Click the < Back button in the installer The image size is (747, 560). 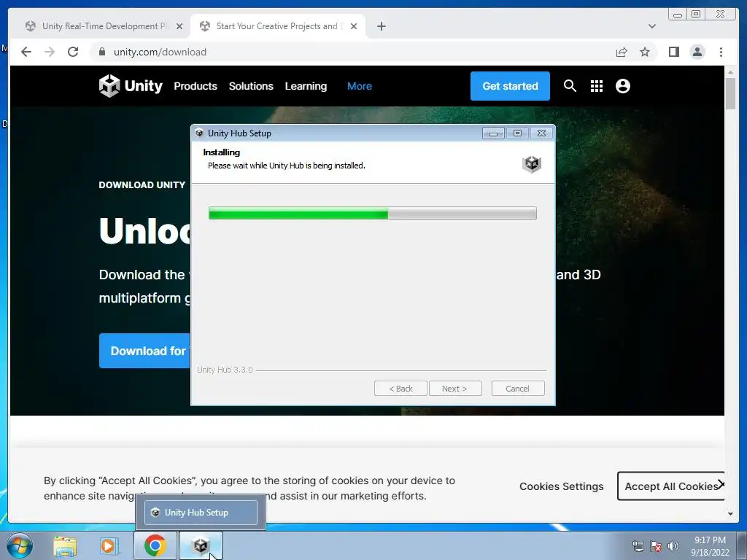pos(400,389)
